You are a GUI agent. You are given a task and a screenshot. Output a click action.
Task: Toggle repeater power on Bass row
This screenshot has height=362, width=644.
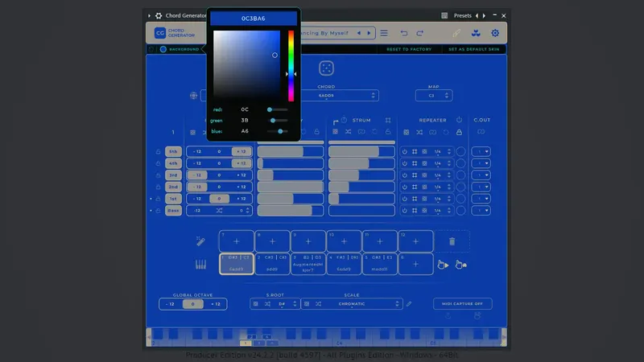[x=405, y=211]
